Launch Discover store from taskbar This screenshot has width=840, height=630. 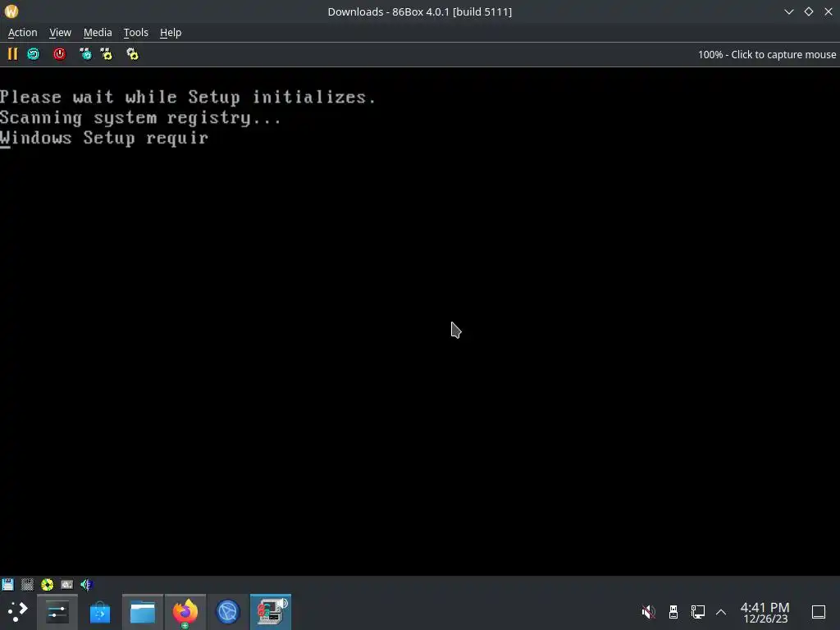[x=99, y=612]
